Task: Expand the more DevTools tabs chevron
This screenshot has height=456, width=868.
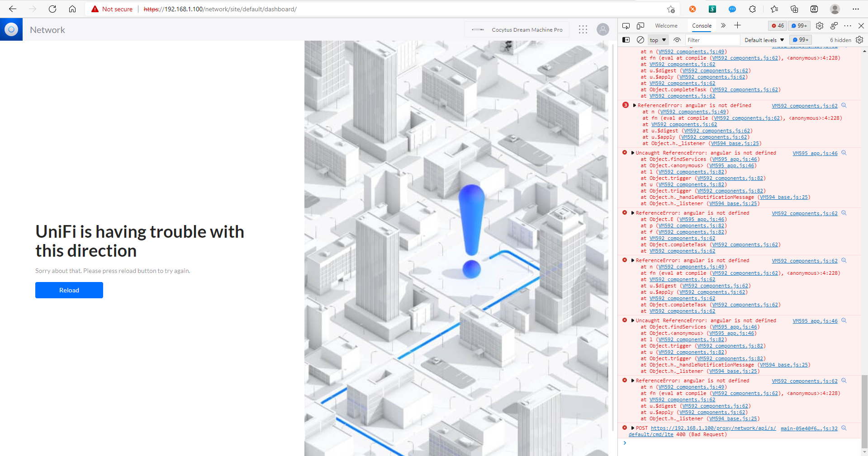Action: pos(723,26)
